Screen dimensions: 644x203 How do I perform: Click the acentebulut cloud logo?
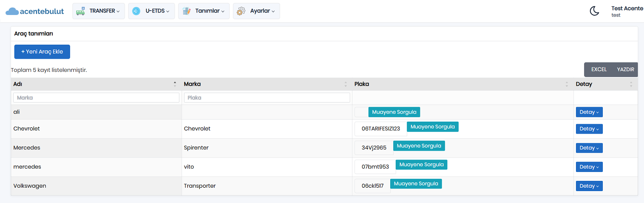coord(35,11)
